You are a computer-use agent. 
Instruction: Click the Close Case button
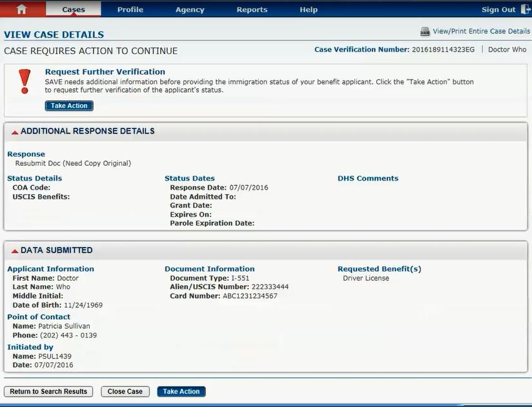click(125, 392)
